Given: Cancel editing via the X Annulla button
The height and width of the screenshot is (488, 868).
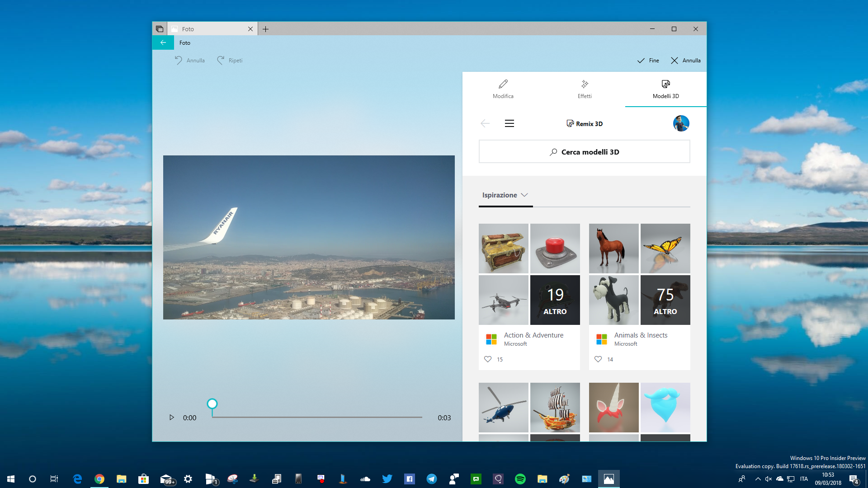Looking at the screenshot, I should [x=686, y=60].
